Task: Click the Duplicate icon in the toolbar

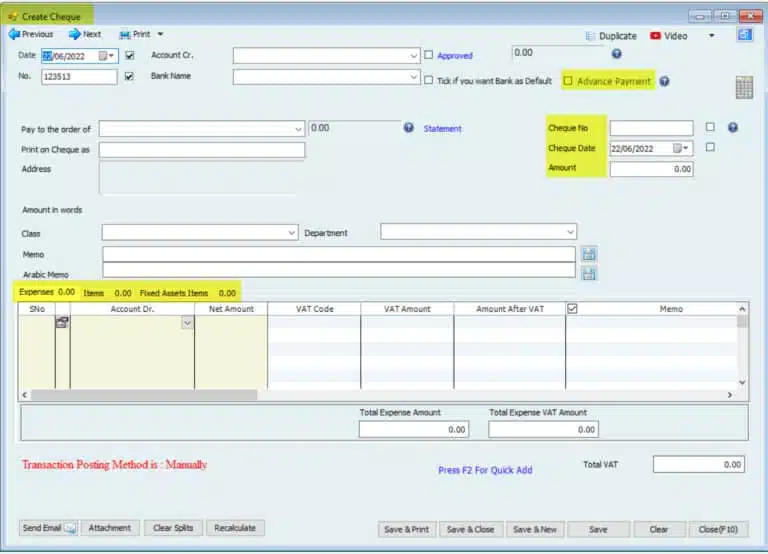Action: (591, 36)
